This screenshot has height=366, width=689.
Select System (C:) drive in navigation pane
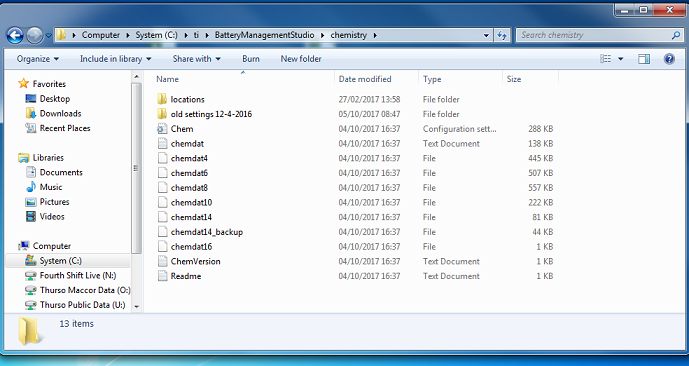[x=60, y=261]
